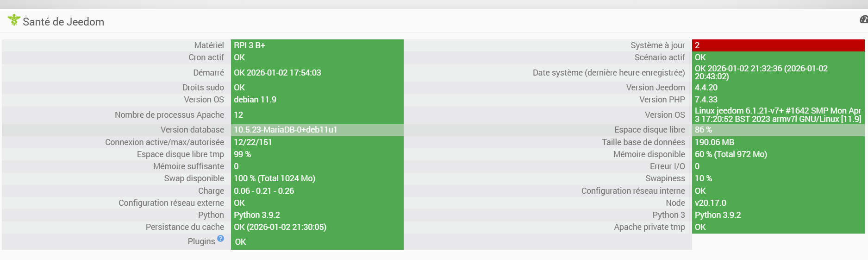This screenshot has width=868, height=260.
Task: Click the 'Système à jour' label
Action: tap(657, 45)
